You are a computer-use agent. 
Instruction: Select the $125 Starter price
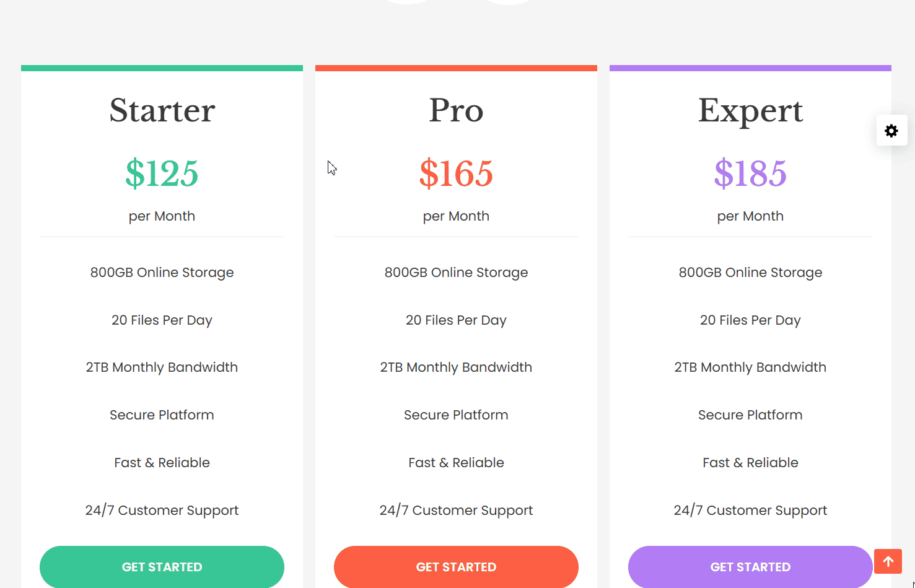point(162,173)
